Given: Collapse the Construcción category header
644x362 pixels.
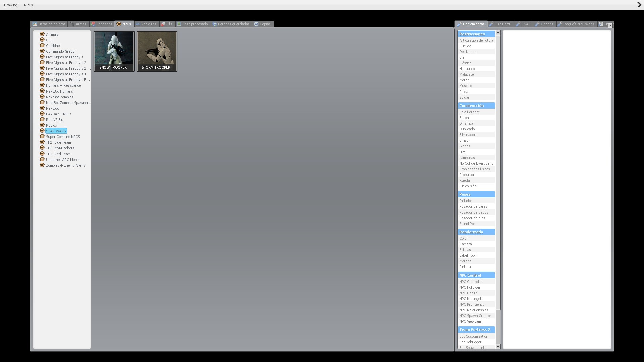Looking at the screenshot, I should [476, 106].
